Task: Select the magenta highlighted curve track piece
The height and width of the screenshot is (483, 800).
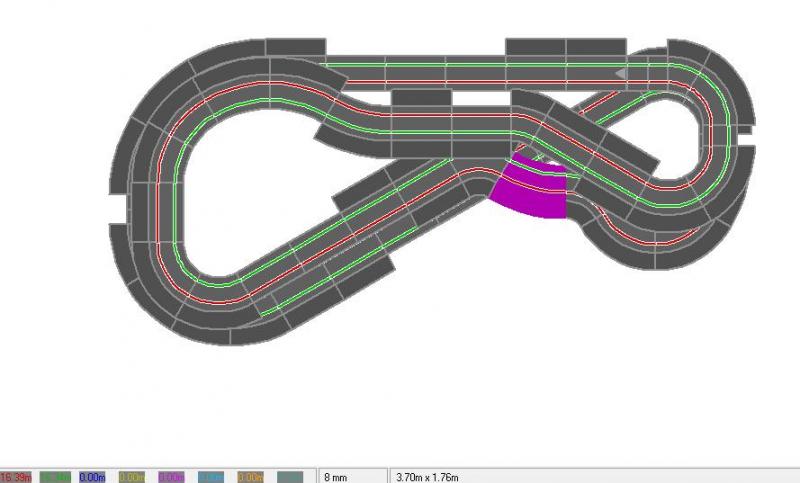Action: [x=531, y=194]
